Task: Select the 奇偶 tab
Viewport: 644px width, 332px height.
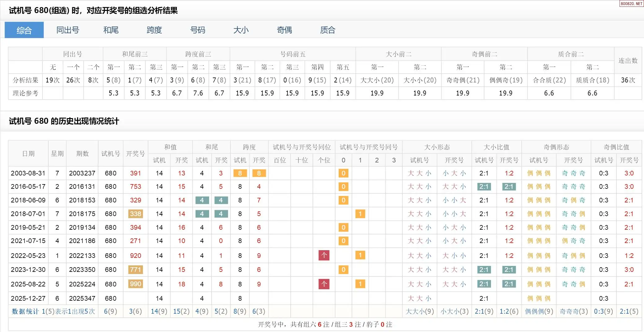Action: (284, 30)
